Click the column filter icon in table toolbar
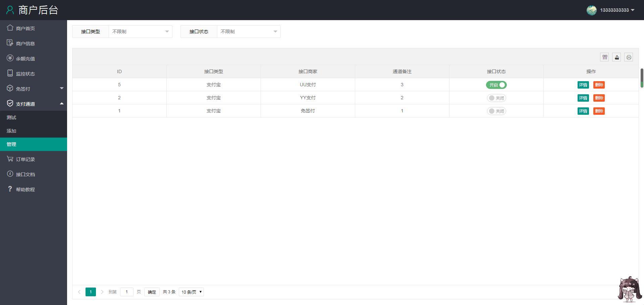This screenshot has width=644, height=305. [604, 57]
